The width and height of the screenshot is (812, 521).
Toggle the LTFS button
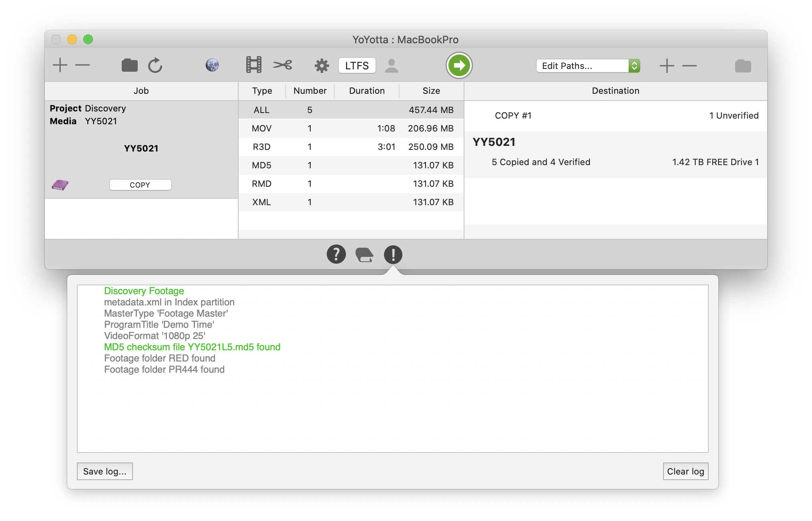357,66
